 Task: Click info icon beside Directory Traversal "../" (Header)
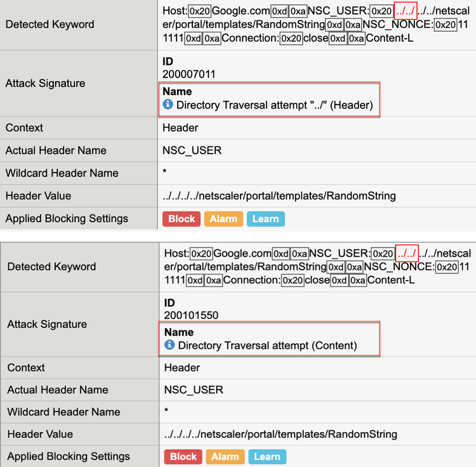click(x=168, y=105)
